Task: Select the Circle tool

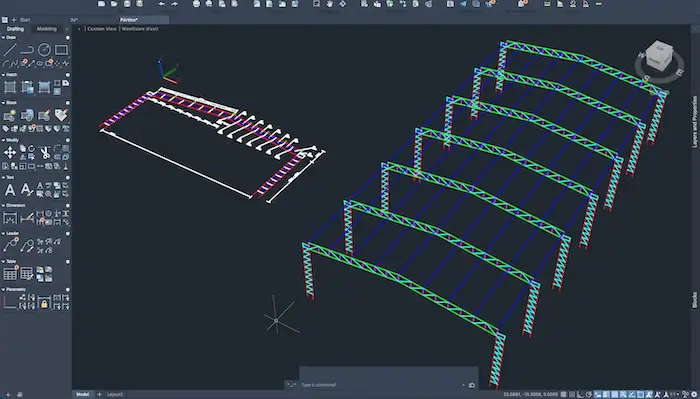Action: point(44,50)
